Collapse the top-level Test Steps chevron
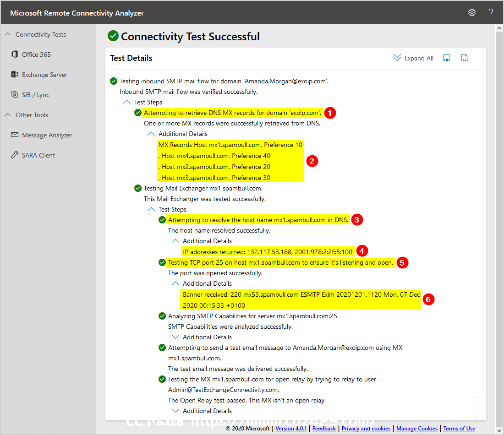This screenshot has width=504, height=435. 127,102
